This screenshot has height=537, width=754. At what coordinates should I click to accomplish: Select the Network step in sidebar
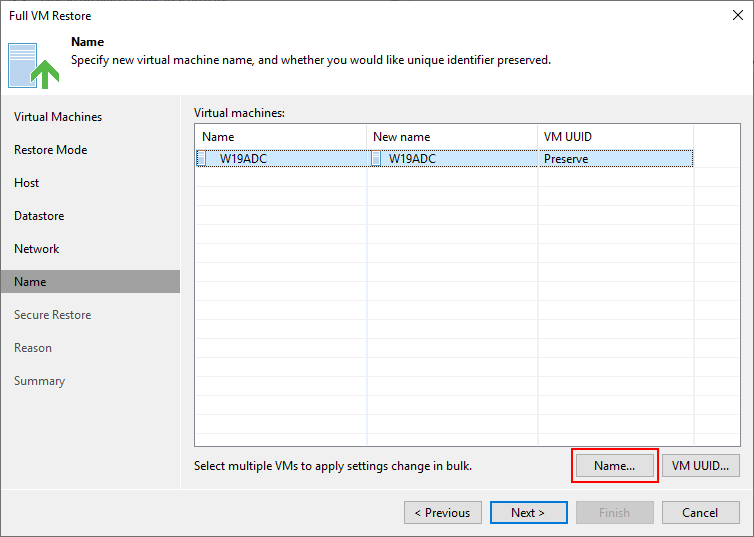click(37, 249)
